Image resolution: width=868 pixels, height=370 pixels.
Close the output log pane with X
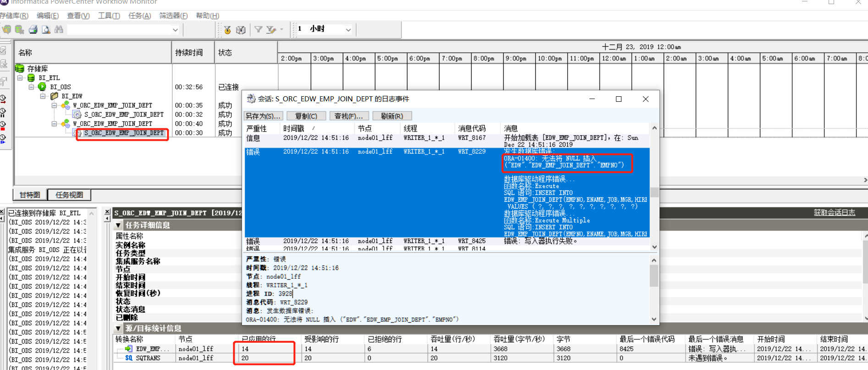coord(3,211)
